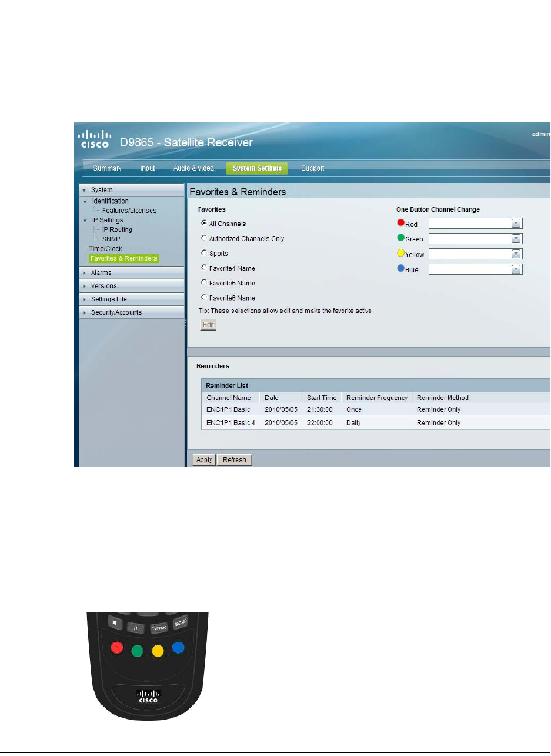Screen dimensions: 551x756
Task: Expand the Alarms sidebar section
Action: pos(132,272)
